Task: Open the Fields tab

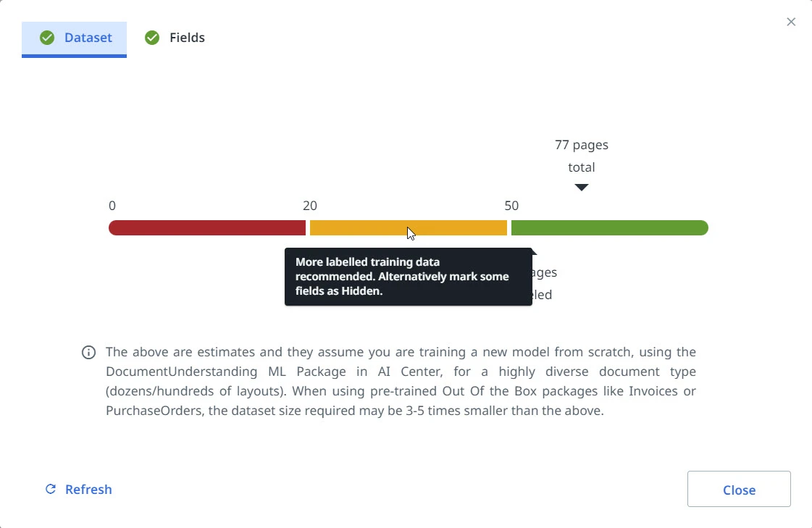Action: pos(175,38)
